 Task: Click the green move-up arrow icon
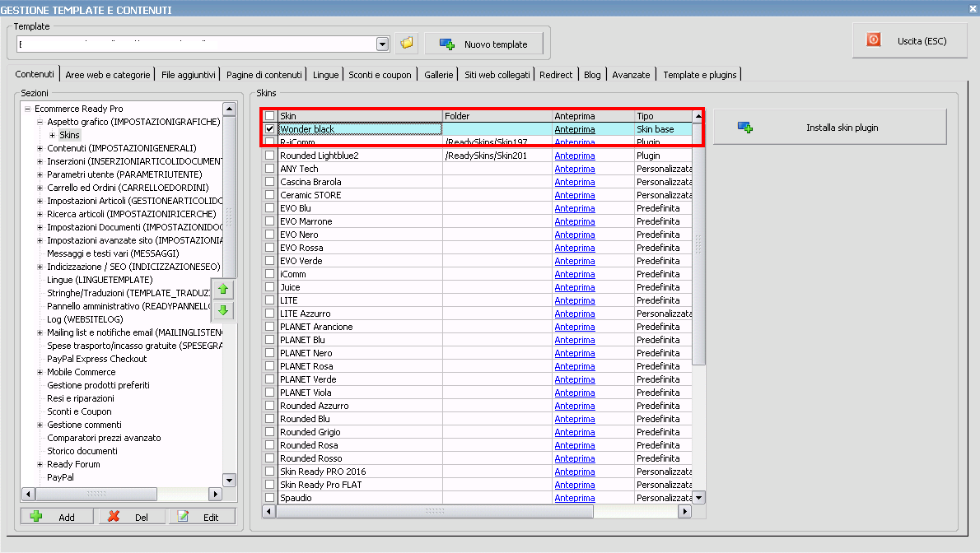pos(223,289)
